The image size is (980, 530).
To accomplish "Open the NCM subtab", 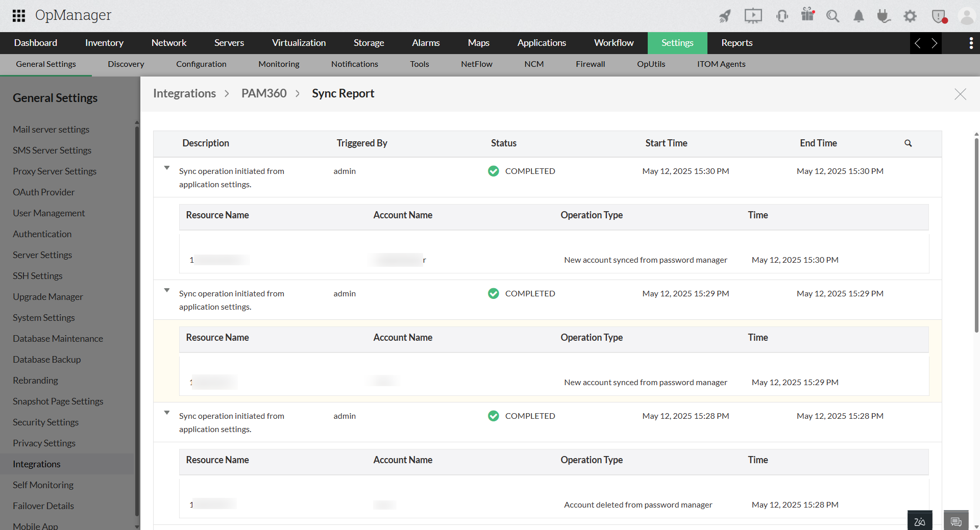I will click(x=534, y=64).
